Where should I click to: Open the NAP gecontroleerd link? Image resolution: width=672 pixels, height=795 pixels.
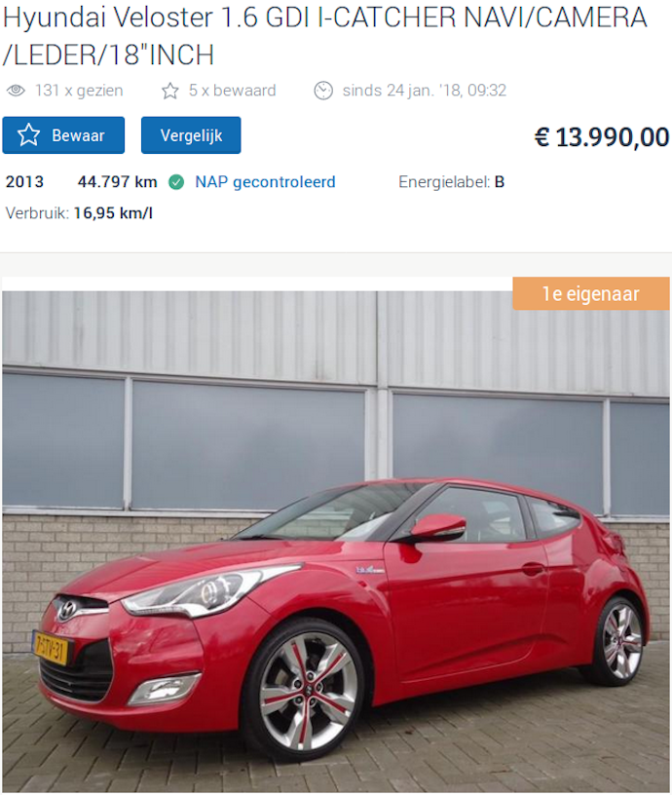coord(265,182)
